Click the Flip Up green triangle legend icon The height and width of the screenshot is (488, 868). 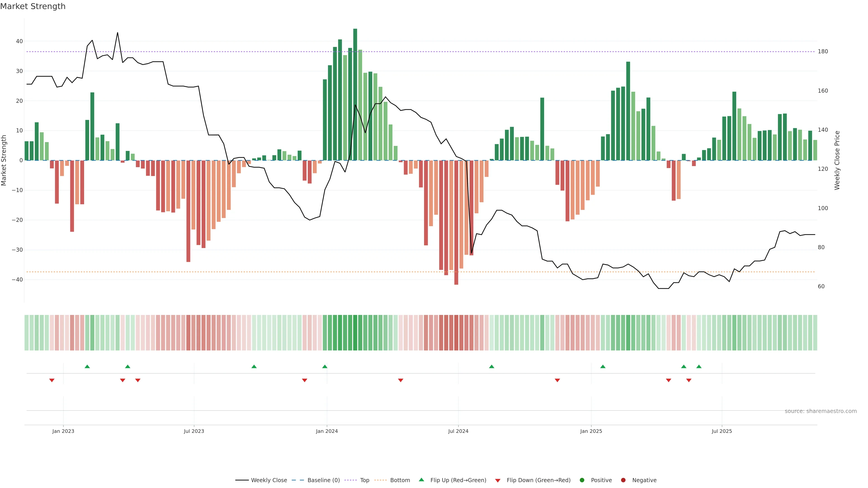tap(421, 480)
